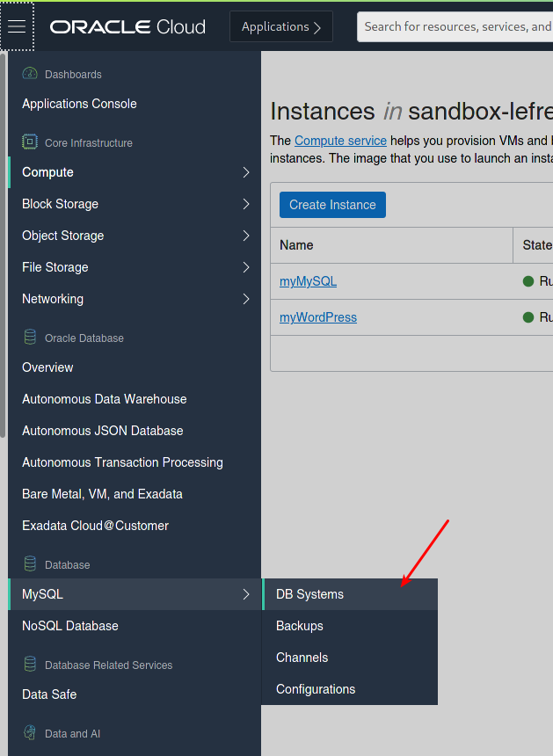Viewport: 553px width, 756px height.
Task: Click the Oracle Database section label
Action: pos(84,338)
